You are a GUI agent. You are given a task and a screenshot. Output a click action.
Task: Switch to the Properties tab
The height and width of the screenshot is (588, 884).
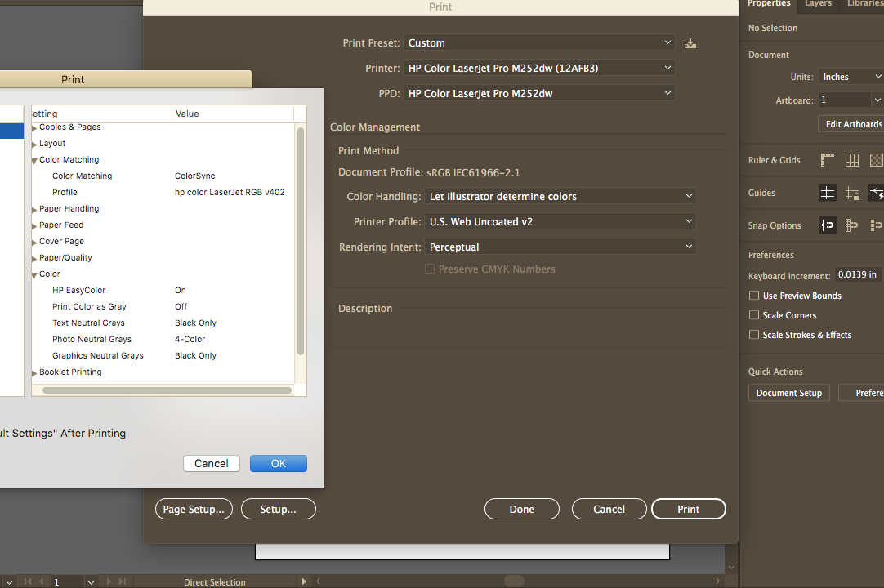[769, 4]
